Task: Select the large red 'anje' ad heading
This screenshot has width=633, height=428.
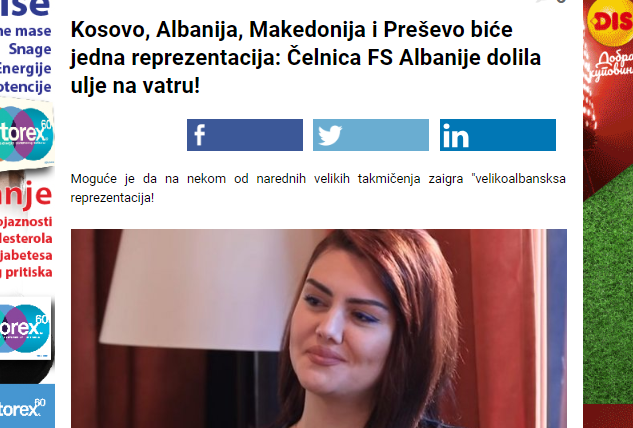Action: coord(26,195)
